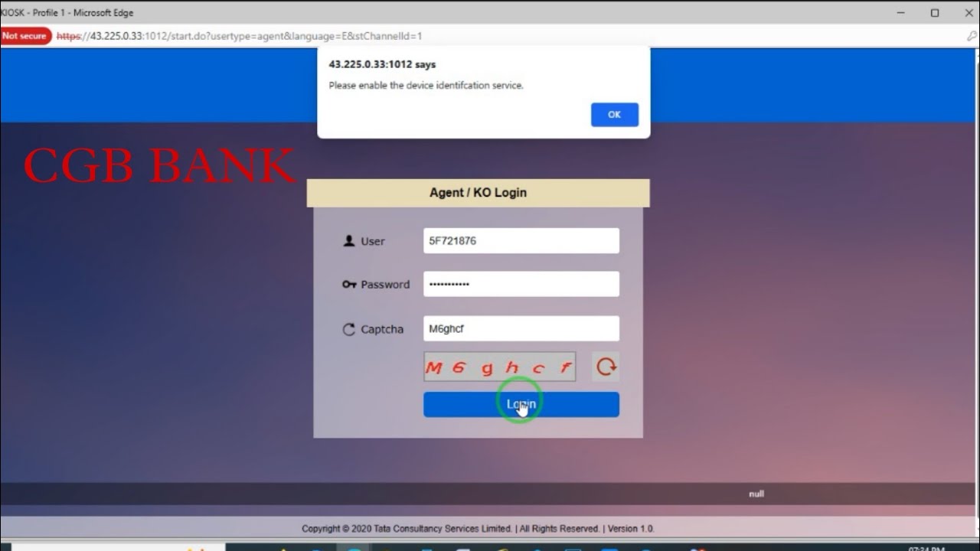Click the red CGB BANK title
The image size is (980, 551).
click(159, 165)
